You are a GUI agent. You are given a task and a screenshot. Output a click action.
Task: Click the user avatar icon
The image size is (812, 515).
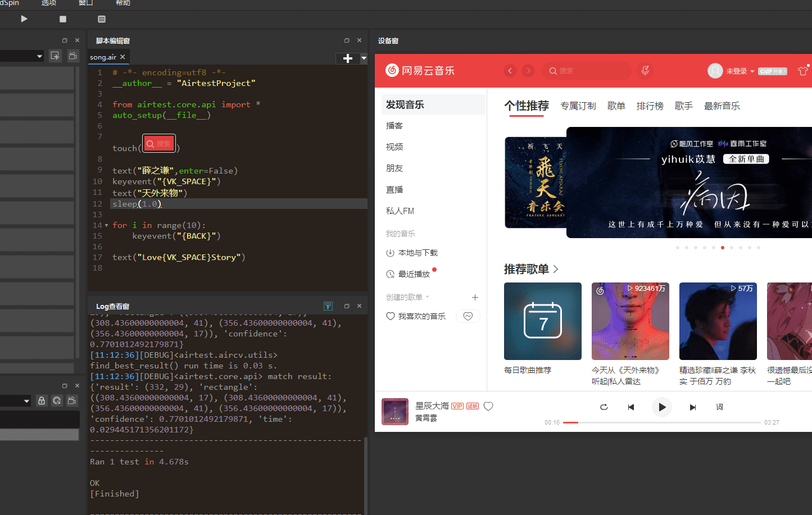(x=715, y=71)
